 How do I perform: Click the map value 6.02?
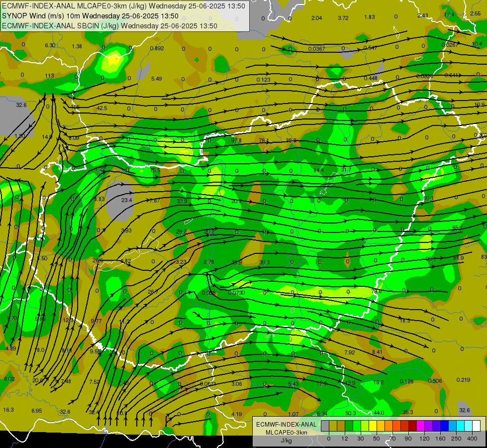tap(9, 379)
